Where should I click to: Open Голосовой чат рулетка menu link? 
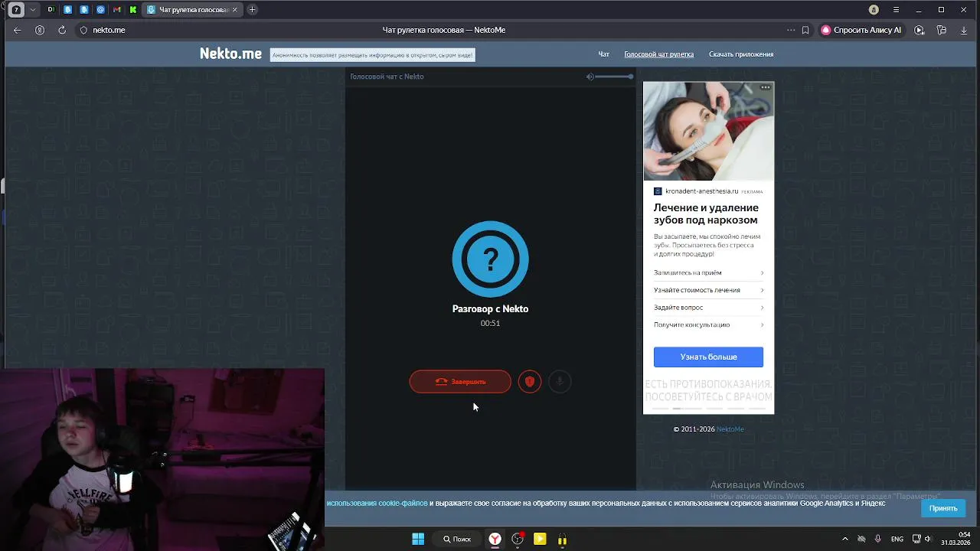(x=658, y=54)
